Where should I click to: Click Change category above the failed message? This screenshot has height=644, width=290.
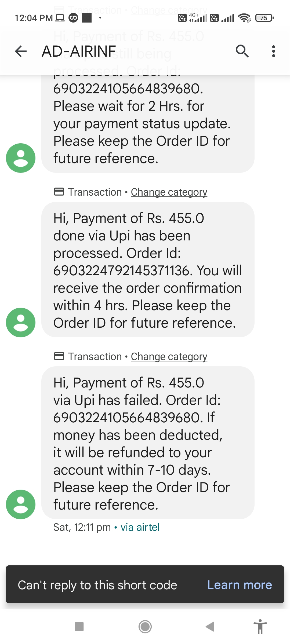(169, 357)
